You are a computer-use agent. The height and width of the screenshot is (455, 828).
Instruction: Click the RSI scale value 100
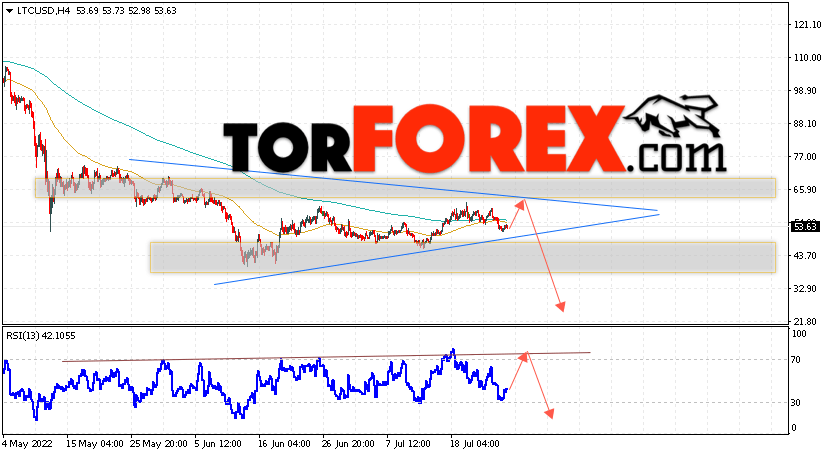[x=799, y=334]
